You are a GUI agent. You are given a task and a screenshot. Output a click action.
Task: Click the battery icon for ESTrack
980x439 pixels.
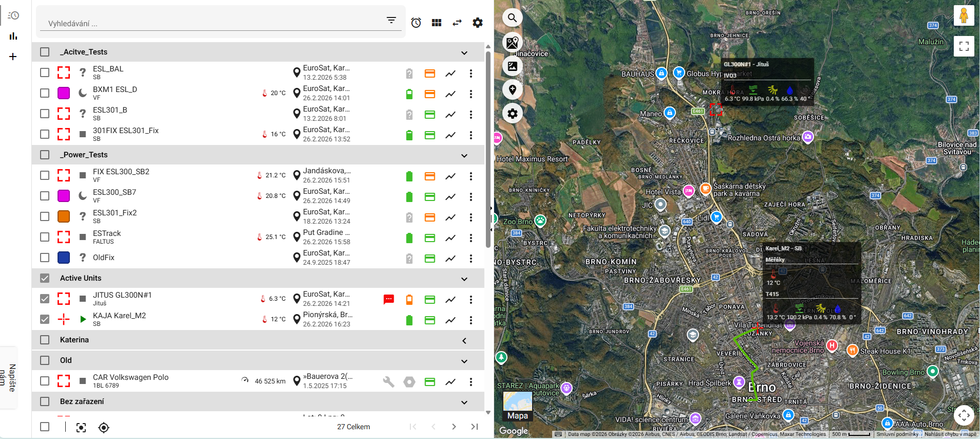tap(409, 238)
